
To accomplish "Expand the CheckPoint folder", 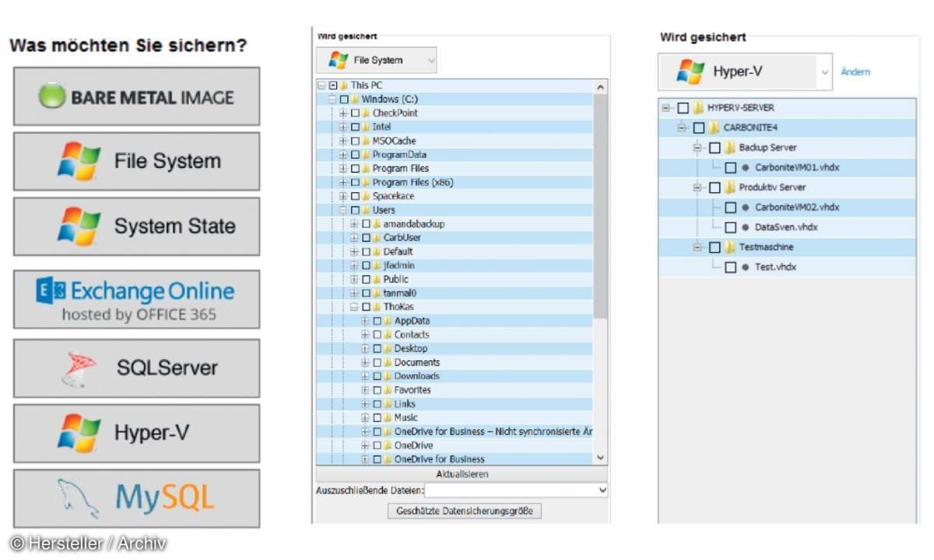I will tap(343, 113).
